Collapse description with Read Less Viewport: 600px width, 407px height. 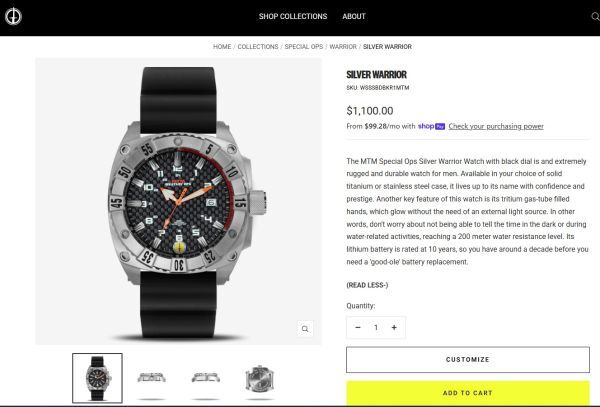pos(367,285)
